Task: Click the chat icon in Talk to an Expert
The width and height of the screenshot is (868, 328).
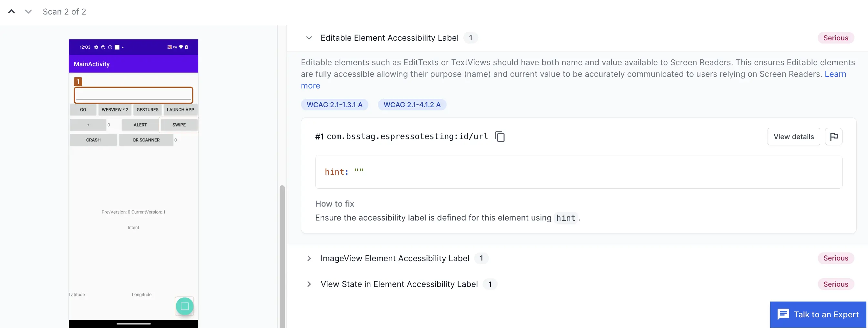Action: (x=783, y=314)
